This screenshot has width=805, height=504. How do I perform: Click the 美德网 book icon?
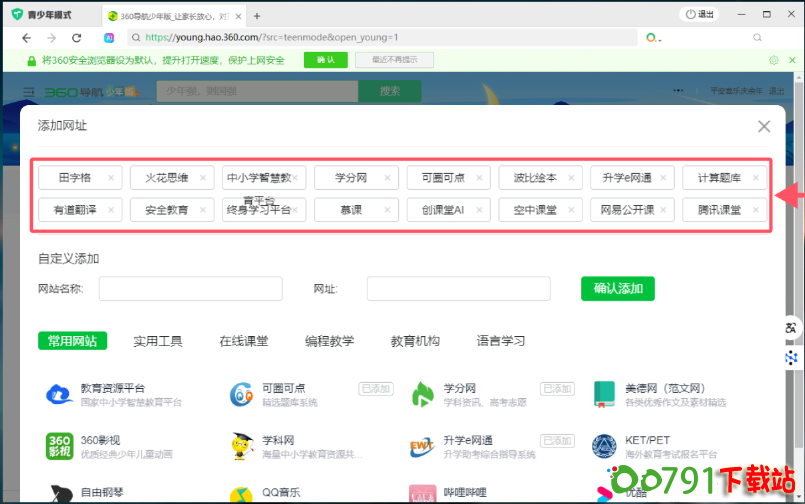tap(604, 395)
